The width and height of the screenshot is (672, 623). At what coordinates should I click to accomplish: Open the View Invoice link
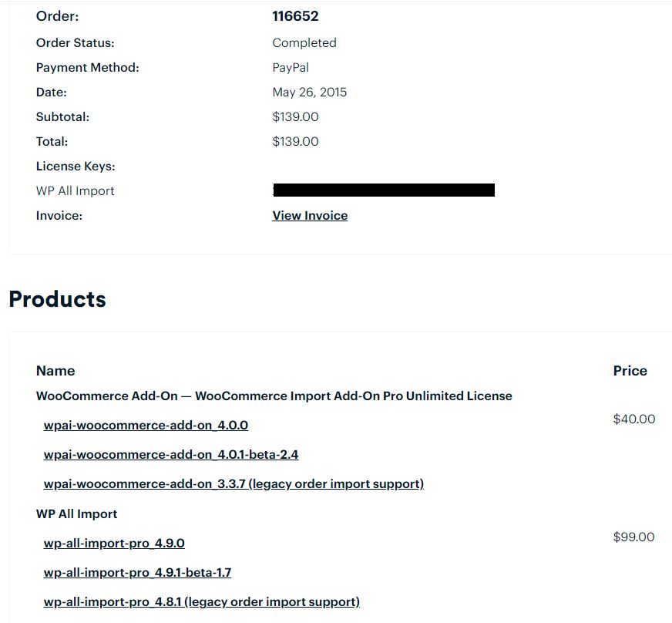coord(310,216)
